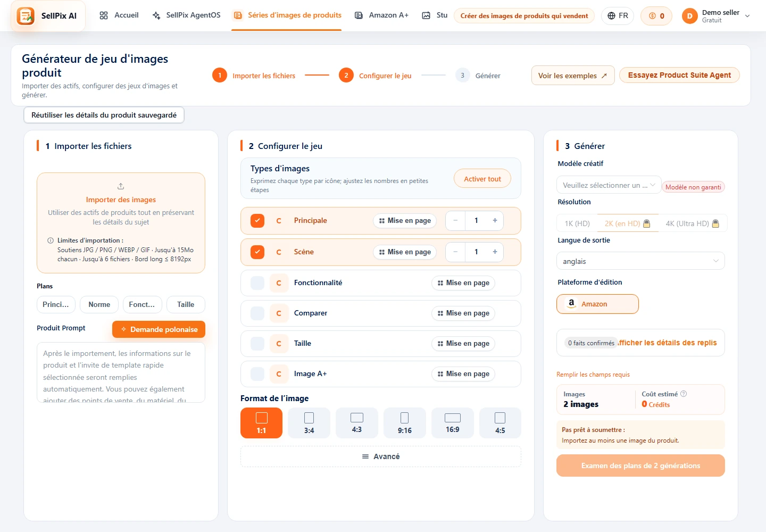This screenshot has height=532, width=766.
Task: Select the 16:9 image format
Action: pos(453,423)
